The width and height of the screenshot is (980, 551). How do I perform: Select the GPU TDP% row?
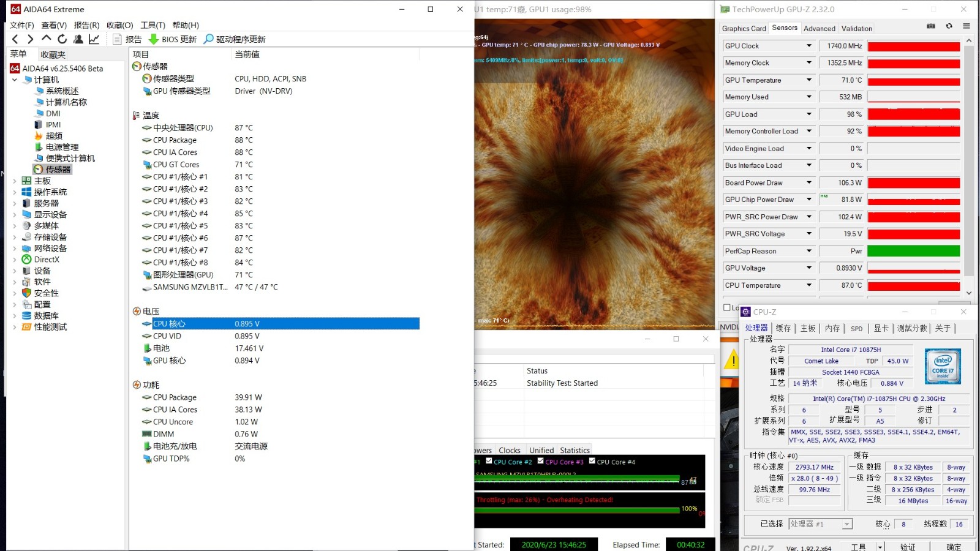click(276, 459)
